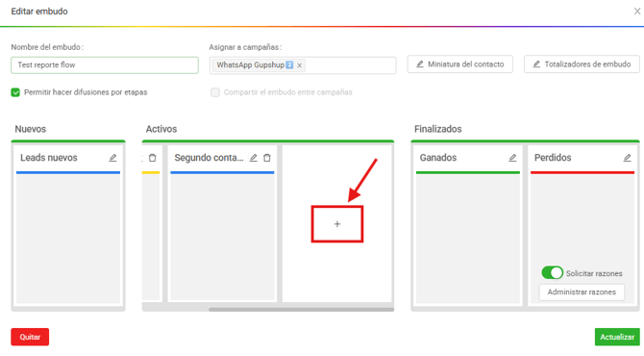Click the Activos horizontal scrollbar
The height and width of the screenshot is (356, 644).
click(x=301, y=310)
